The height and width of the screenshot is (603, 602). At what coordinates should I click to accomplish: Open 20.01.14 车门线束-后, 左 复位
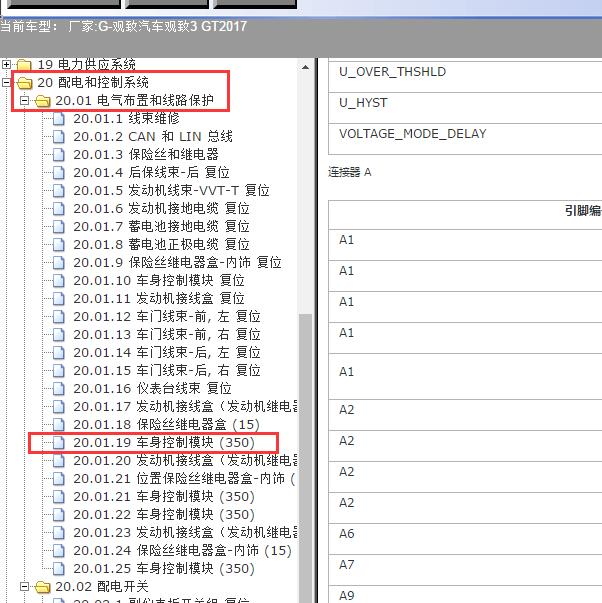pyautogui.click(x=167, y=353)
